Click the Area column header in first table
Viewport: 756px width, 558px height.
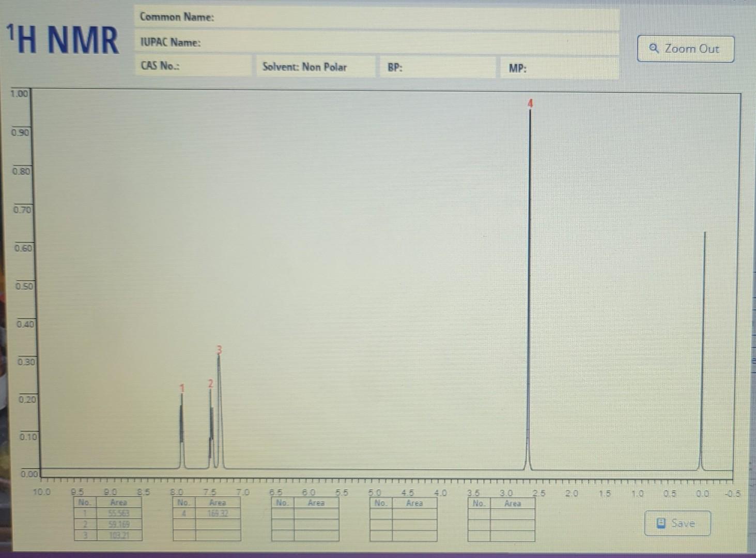point(119,502)
